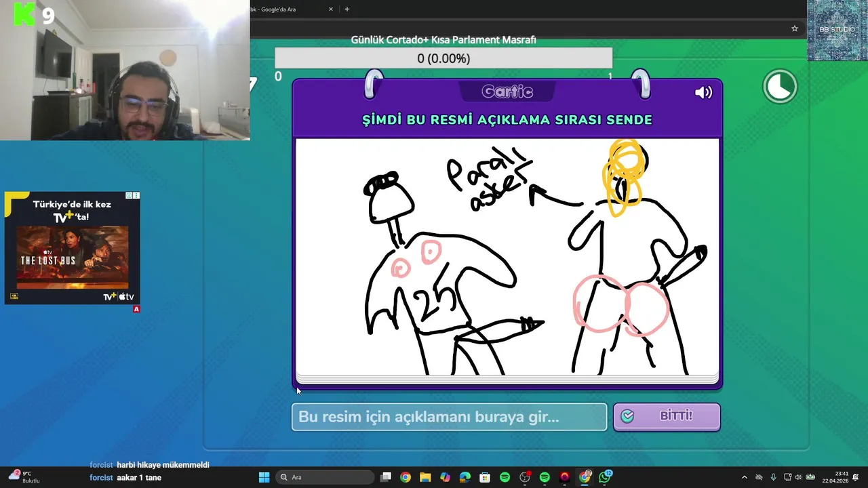Image resolution: width=868 pixels, height=488 pixels.
Task: Open Microsoft Store from taskbar
Action: pyautogui.click(x=485, y=477)
